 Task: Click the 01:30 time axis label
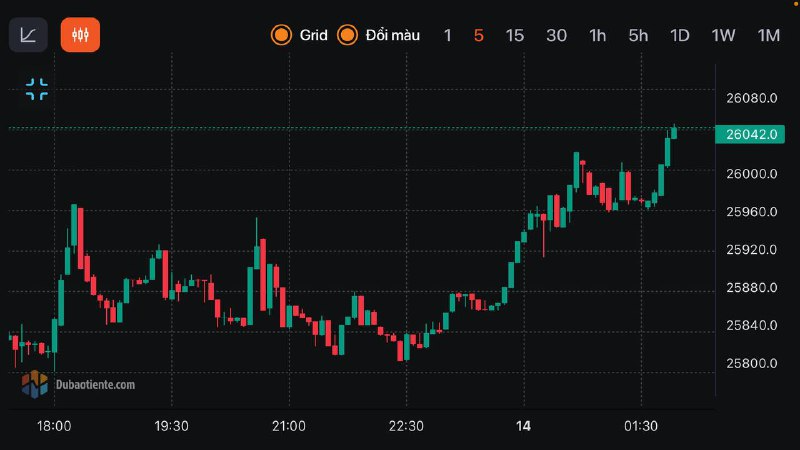[641, 426]
